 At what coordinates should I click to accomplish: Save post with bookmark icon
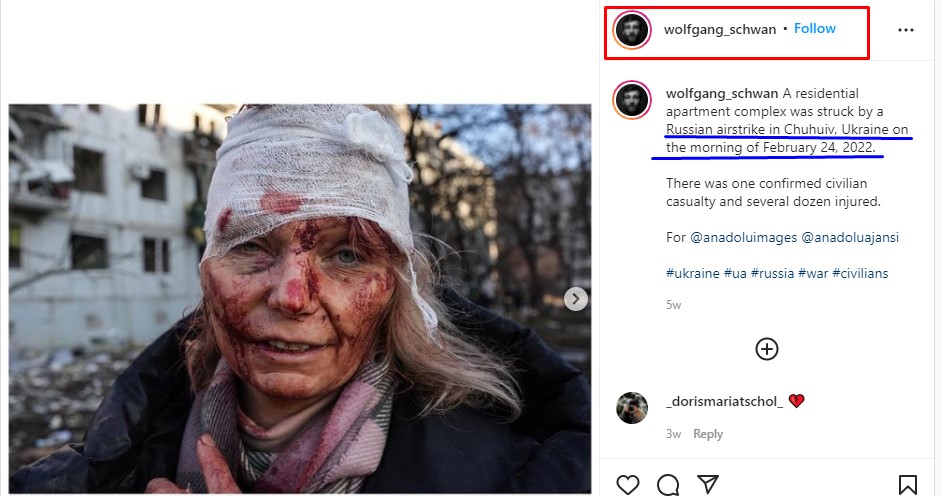[908, 485]
